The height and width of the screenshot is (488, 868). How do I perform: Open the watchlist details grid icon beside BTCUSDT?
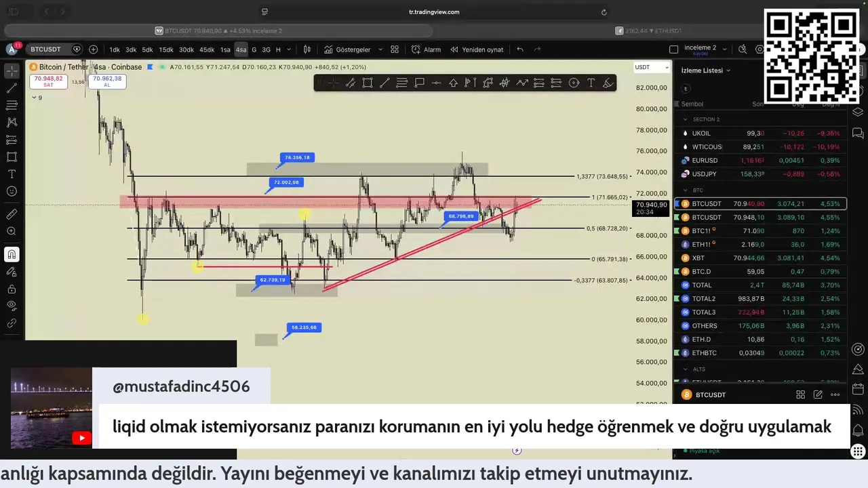coord(800,394)
